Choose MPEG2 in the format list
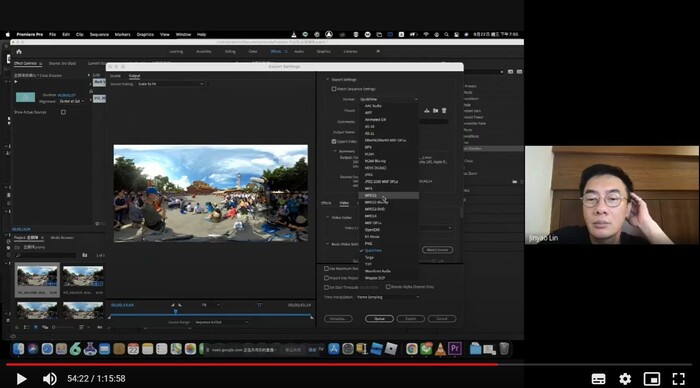 388,196
